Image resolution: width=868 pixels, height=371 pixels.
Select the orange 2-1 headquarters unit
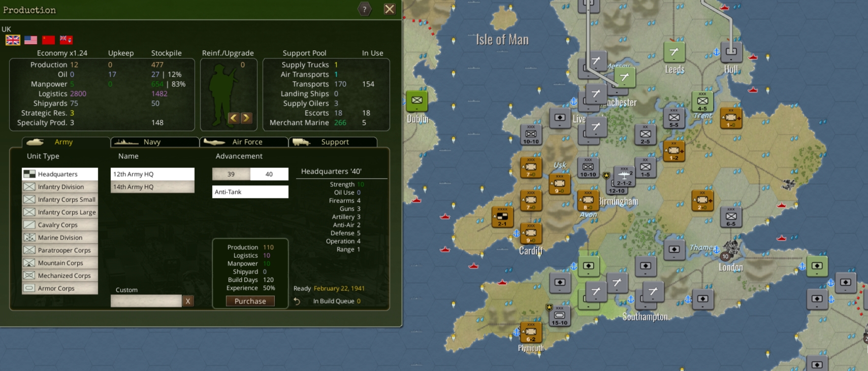(502, 217)
